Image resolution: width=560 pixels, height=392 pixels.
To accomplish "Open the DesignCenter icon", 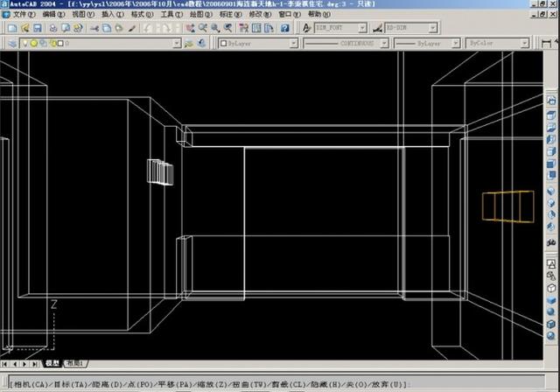I will coord(256,28).
